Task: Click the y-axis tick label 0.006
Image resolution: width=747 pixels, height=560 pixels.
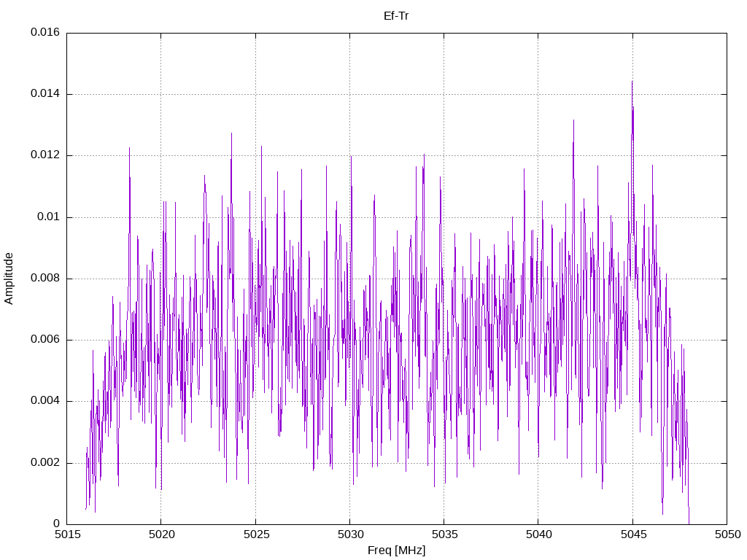Action: (x=45, y=340)
